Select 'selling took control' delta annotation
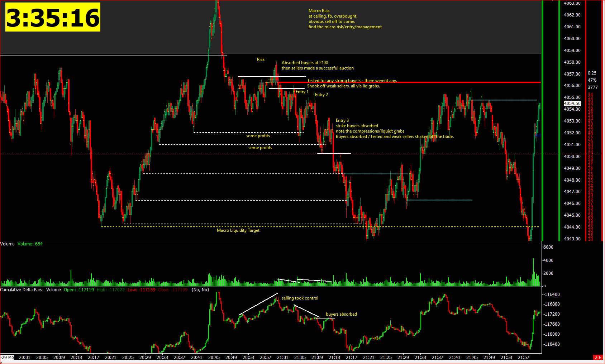The width and height of the screenshot is (605, 364). (x=300, y=298)
